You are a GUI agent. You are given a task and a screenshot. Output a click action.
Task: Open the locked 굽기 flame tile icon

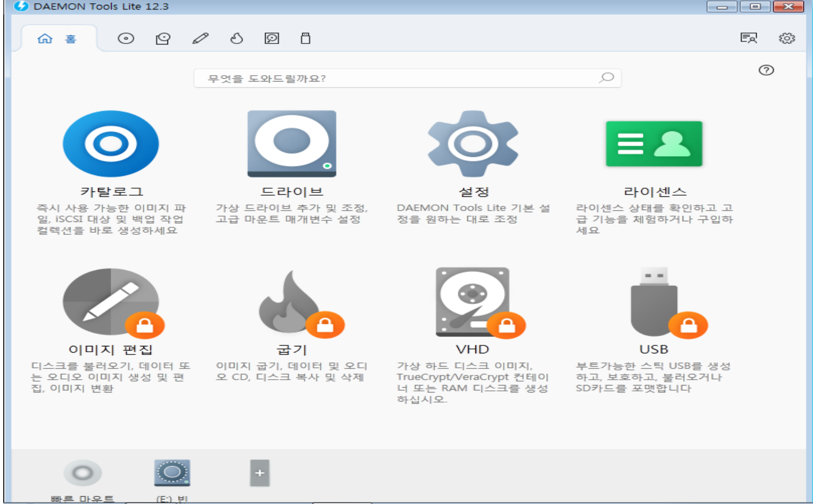[301, 303]
